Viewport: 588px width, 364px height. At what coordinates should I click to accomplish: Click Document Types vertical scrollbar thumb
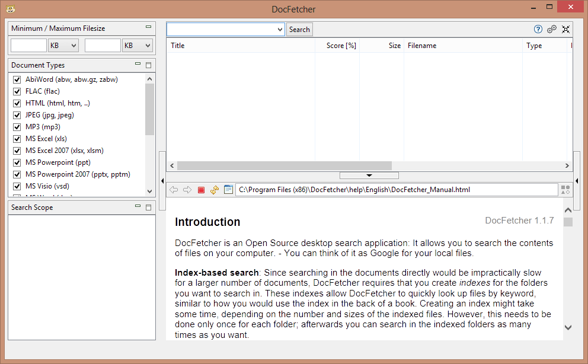[149, 110]
